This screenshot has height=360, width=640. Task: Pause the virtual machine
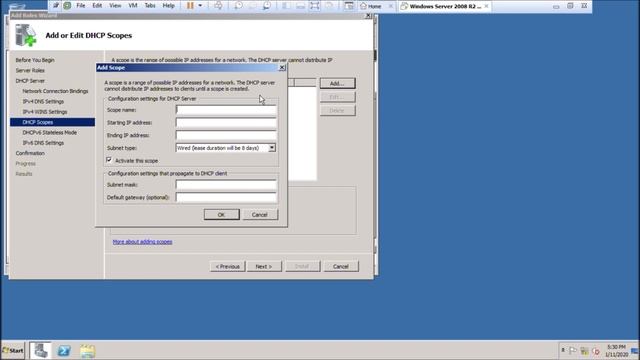(190, 6)
